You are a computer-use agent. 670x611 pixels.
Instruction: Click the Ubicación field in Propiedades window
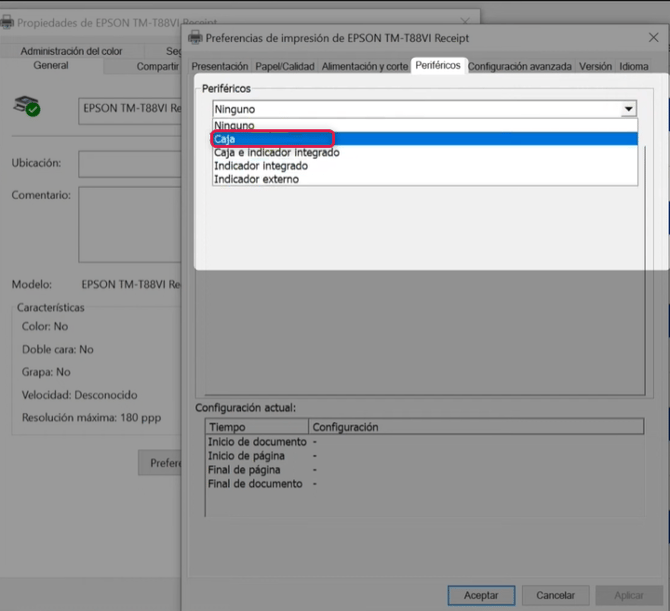[129, 164]
